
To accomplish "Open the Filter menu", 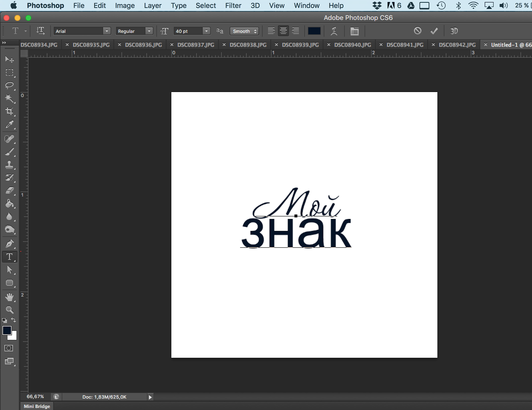I will tap(233, 6).
